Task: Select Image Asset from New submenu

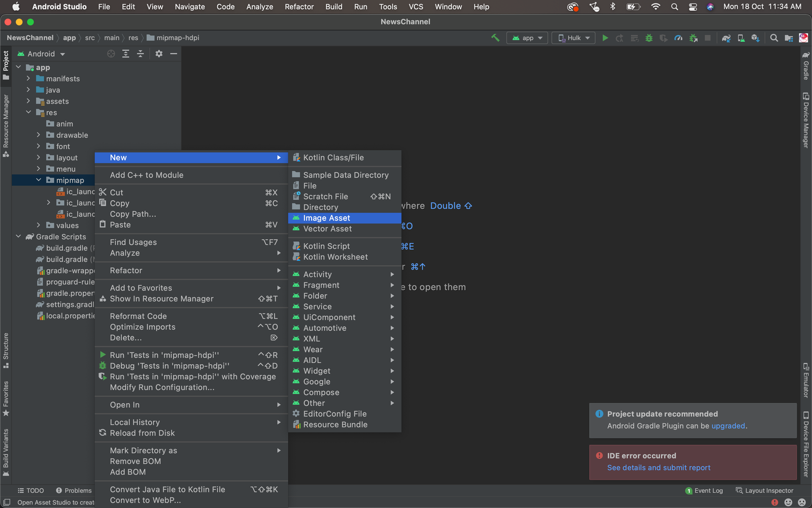Action: [x=345, y=218]
